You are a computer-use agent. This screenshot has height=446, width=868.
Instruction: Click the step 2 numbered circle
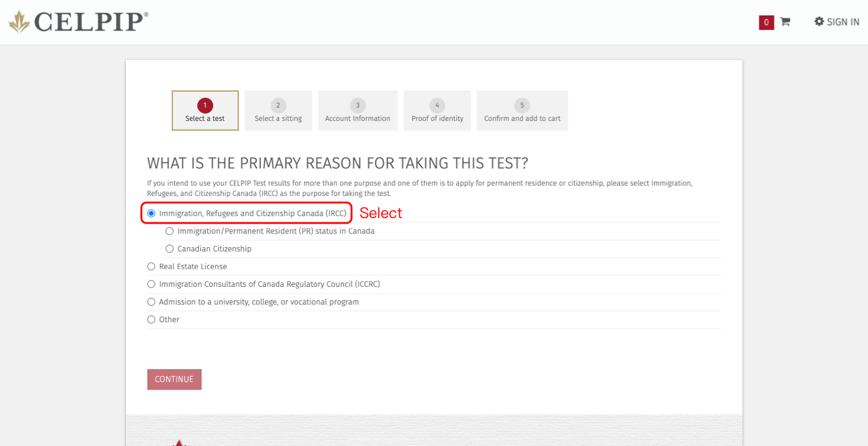coord(278,105)
